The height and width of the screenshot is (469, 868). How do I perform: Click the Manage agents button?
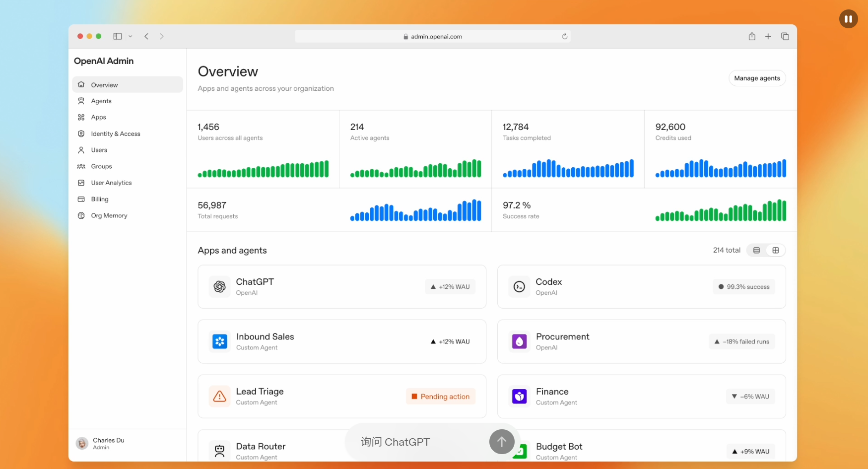(x=757, y=78)
